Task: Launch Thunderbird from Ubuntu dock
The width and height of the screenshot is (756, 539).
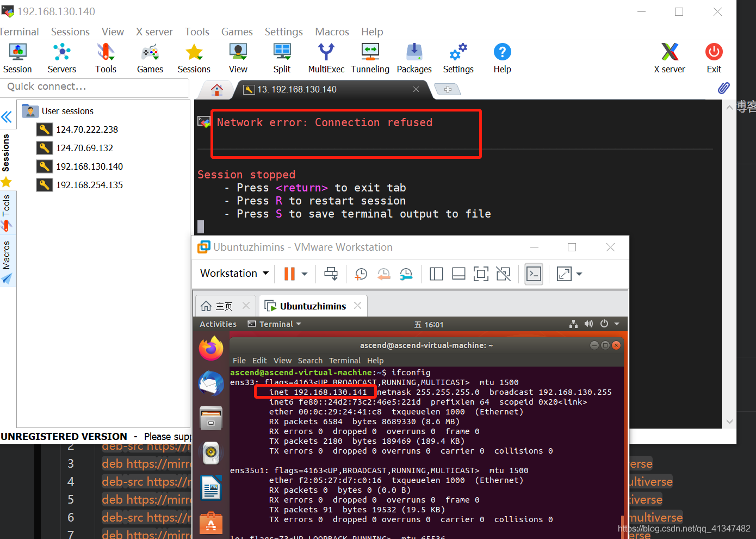Action: tap(211, 383)
